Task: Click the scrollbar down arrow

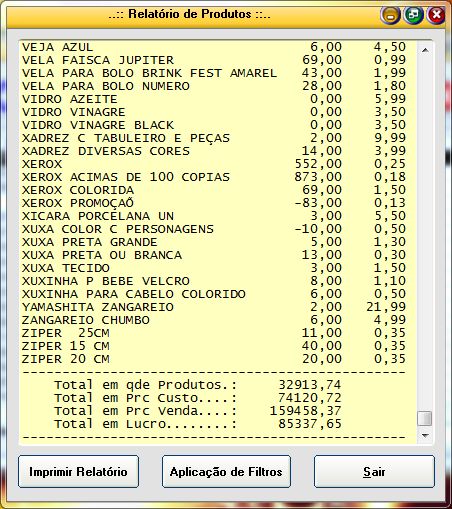Action: 425,435
